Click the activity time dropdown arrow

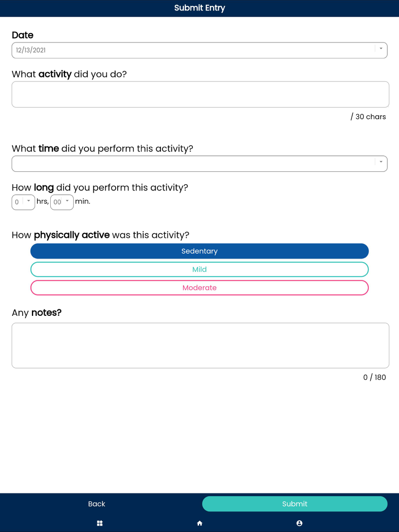click(x=381, y=162)
